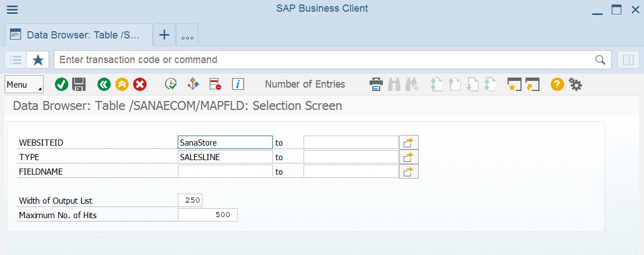Click the WEBSITEID from field containing SanaStore

tap(225, 142)
